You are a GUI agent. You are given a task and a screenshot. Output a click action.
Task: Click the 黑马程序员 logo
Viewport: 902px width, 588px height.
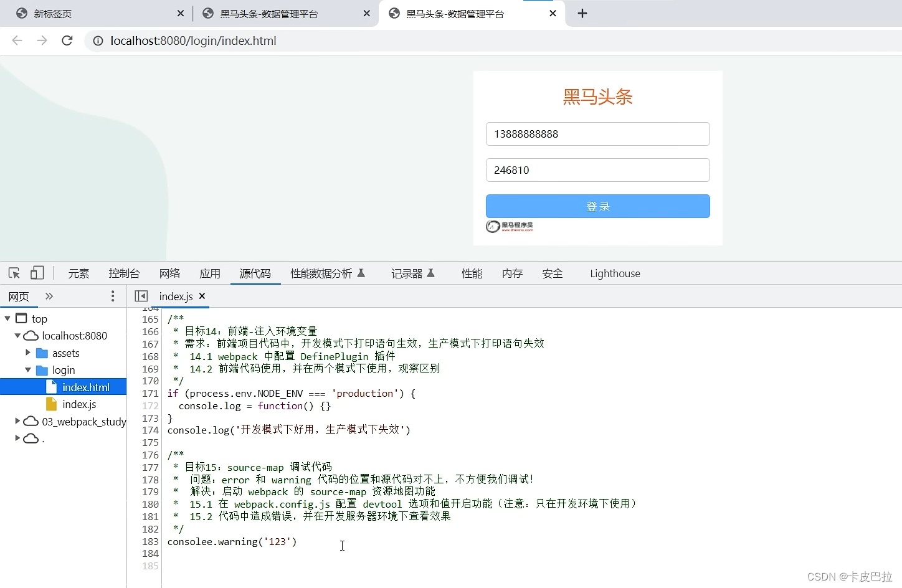pos(510,226)
